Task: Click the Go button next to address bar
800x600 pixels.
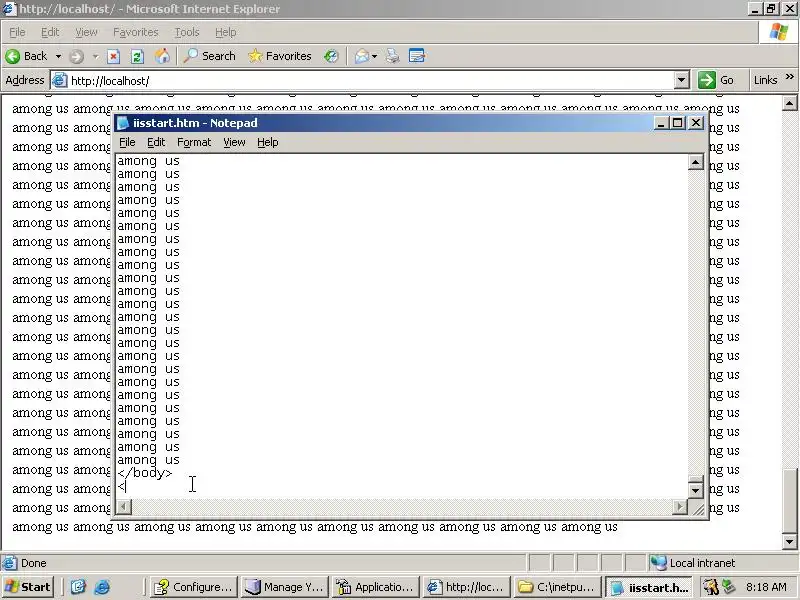Action: (x=716, y=80)
